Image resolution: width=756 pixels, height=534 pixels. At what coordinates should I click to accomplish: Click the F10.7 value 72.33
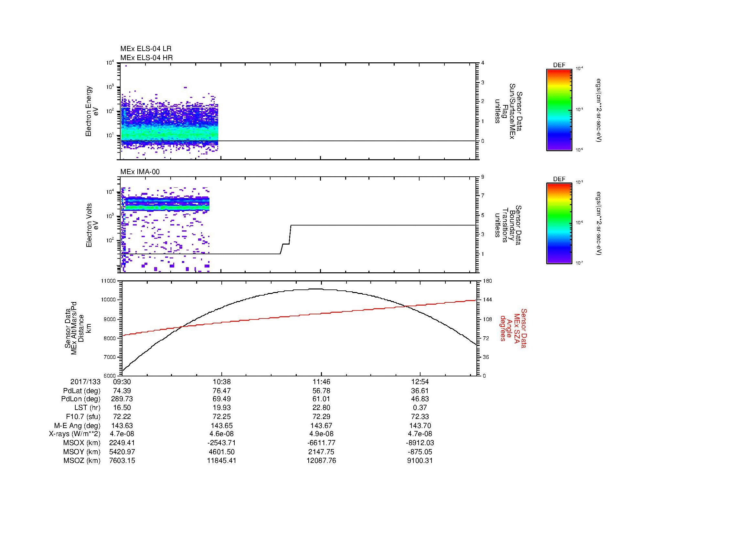click(420, 417)
